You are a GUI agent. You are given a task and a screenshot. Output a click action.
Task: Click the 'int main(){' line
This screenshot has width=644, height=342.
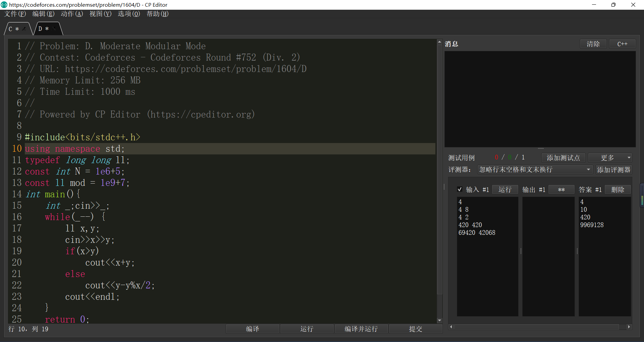[x=53, y=194]
